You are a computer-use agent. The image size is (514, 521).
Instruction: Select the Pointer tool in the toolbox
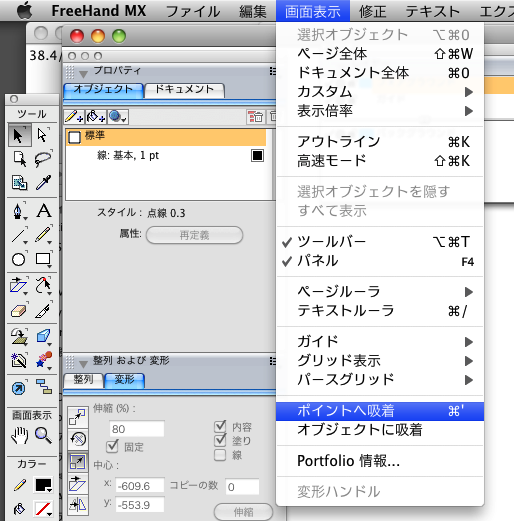click(x=19, y=136)
